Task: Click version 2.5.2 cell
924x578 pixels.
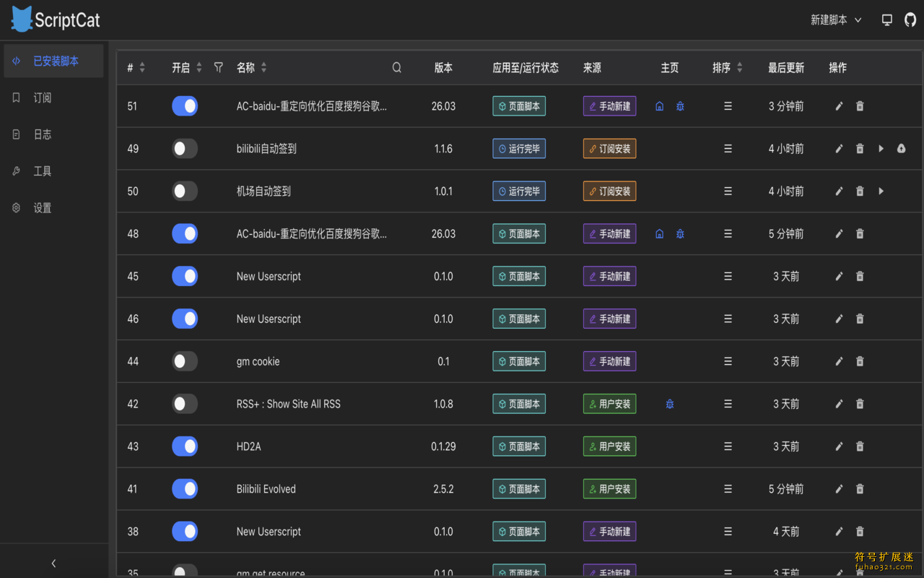Action: click(x=443, y=489)
